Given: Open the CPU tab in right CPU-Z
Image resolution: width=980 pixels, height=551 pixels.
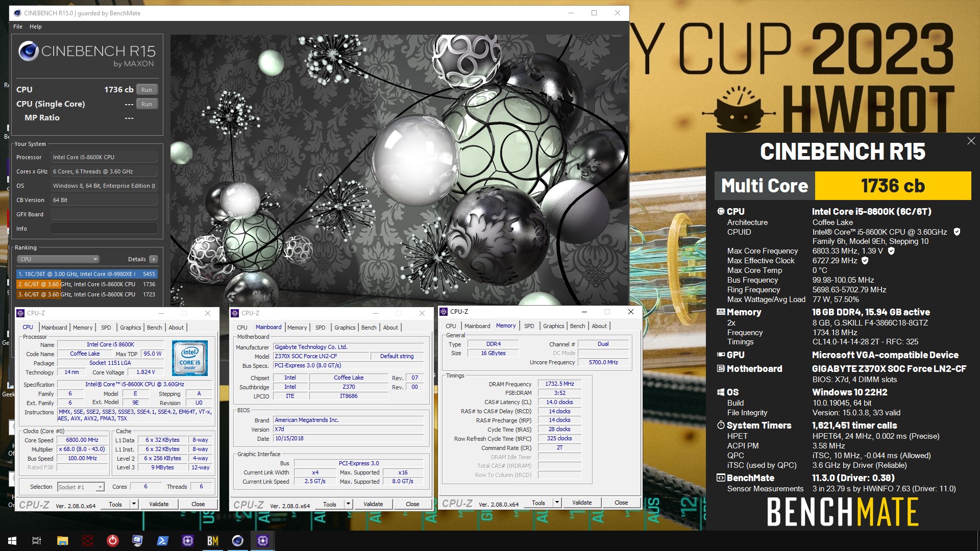Looking at the screenshot, I should point(451,326).
